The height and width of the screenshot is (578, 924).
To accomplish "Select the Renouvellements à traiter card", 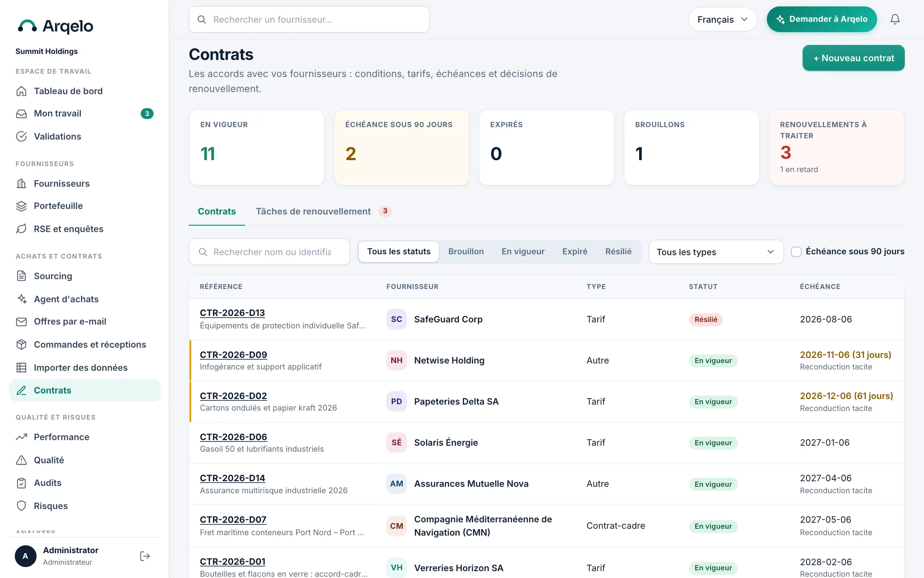I will [836, 148].
